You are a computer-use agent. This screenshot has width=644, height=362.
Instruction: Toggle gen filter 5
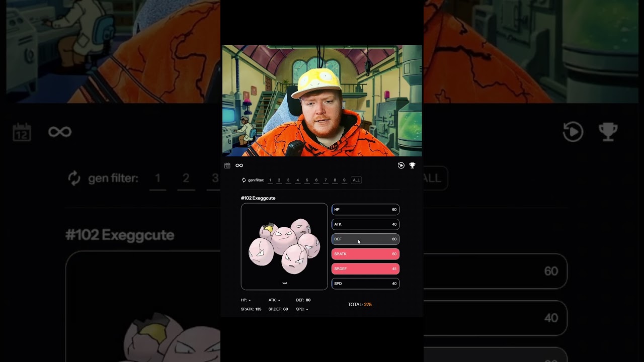(x=307, y=180)
